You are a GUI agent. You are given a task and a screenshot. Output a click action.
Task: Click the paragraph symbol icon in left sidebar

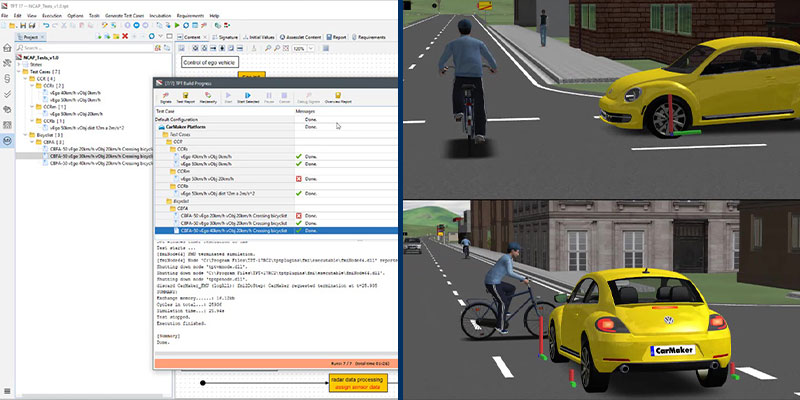[x=7, y=79]
